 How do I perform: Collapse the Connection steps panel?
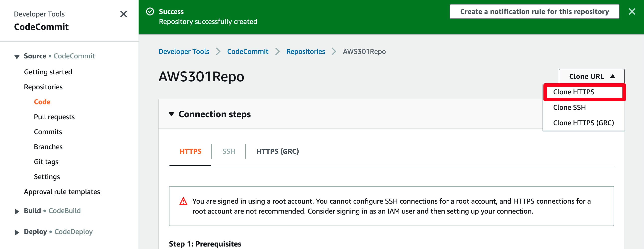point(171,114)
